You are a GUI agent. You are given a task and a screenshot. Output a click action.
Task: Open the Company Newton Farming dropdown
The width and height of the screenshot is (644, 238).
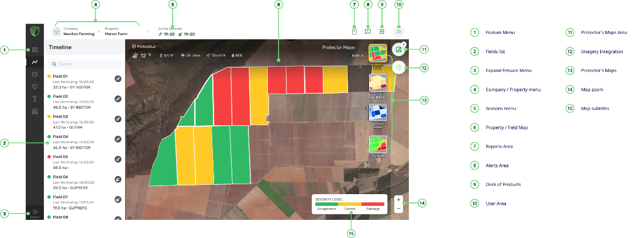pos(73,32)
